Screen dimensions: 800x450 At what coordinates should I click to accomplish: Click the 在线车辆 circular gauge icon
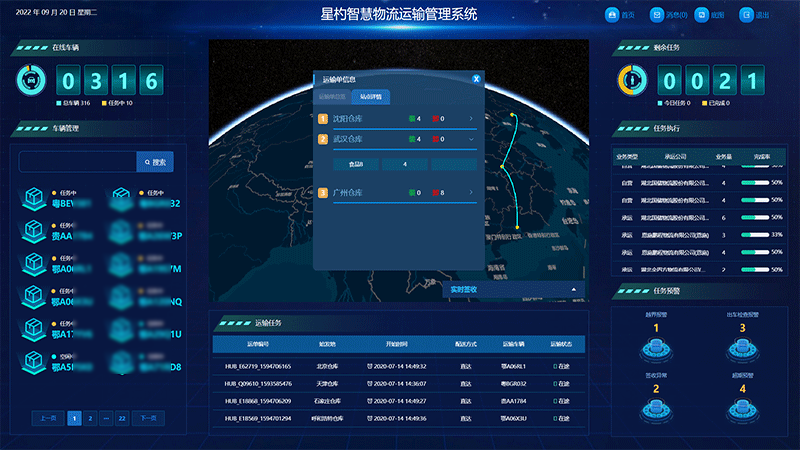31,79
